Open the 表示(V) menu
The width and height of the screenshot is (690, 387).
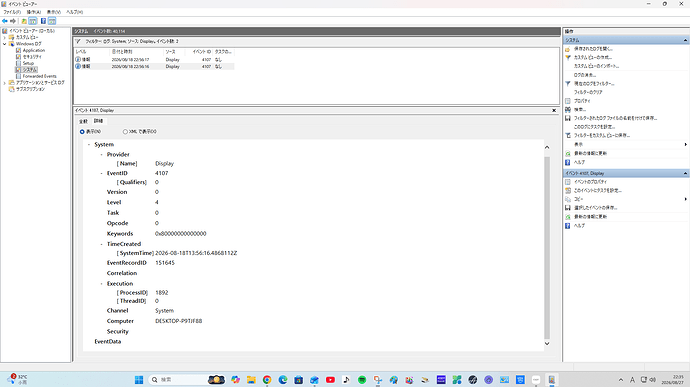click(54, 12)
